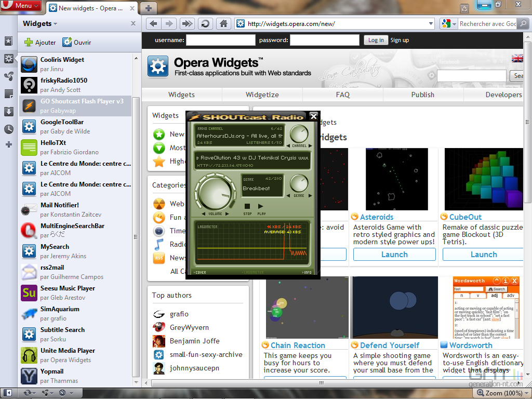
Task: Stop playback in SHOUTcast Radio
Action: click(x=247, y=206)
